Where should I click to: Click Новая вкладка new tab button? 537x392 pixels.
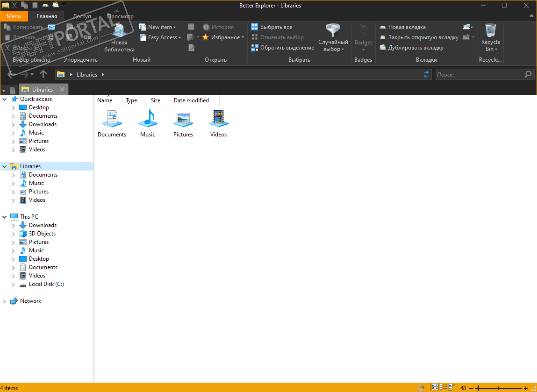[x=402, y=27]
